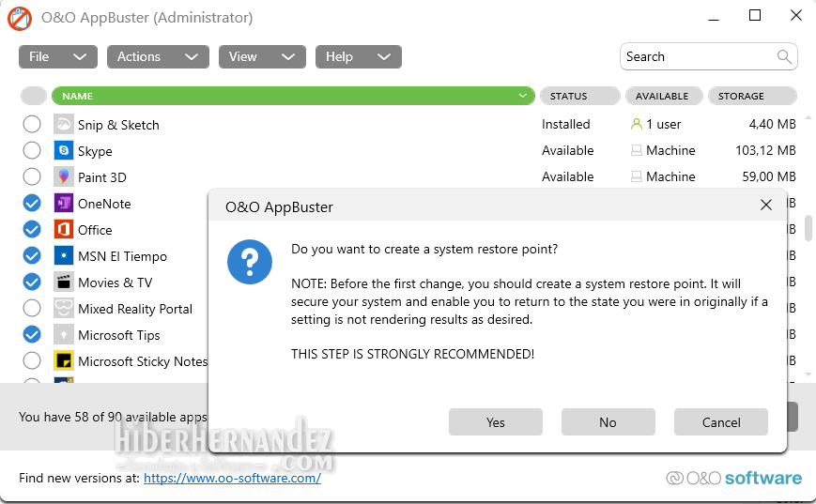Viewport: 816px width, 504px height.
Task: Sort by the STATUS column header
Action: click(x=579, y=96)
